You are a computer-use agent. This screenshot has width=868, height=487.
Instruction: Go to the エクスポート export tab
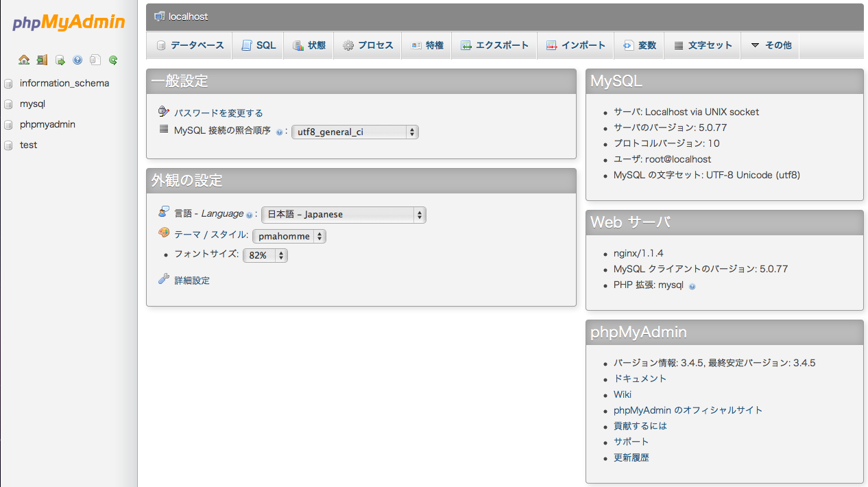click(x=494, y=45)
